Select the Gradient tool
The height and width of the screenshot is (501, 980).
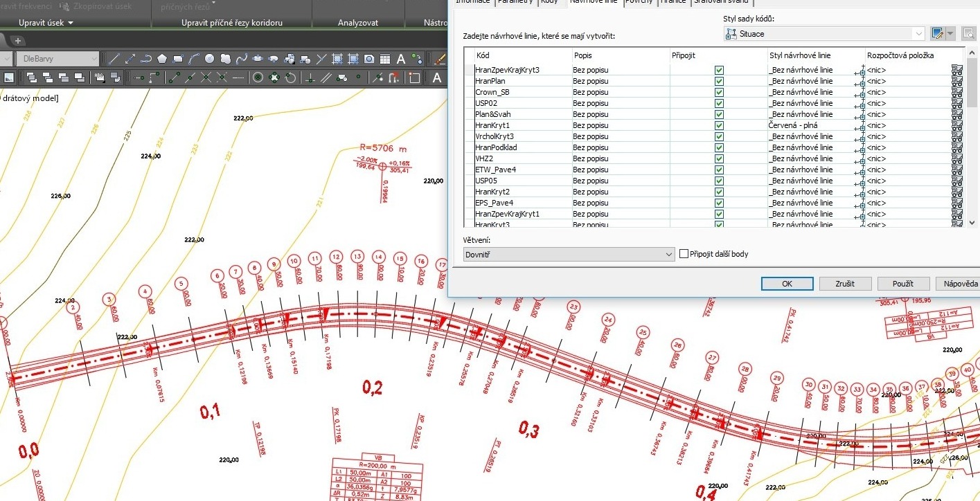[x=353, y=59]
